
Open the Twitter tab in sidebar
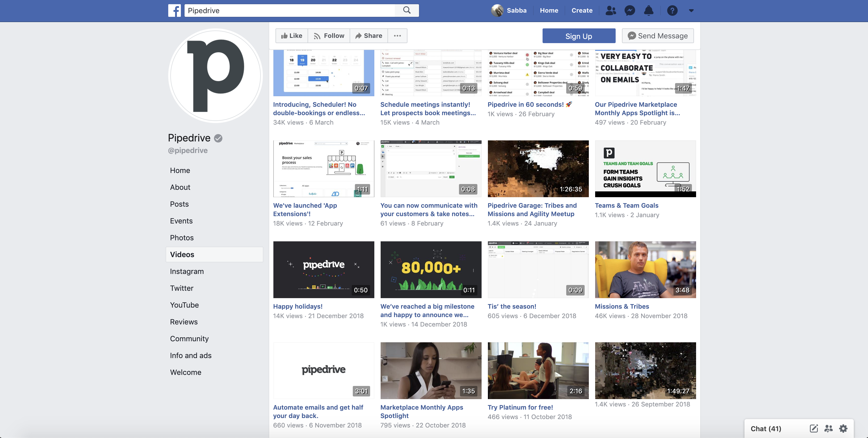coord(182,288)
